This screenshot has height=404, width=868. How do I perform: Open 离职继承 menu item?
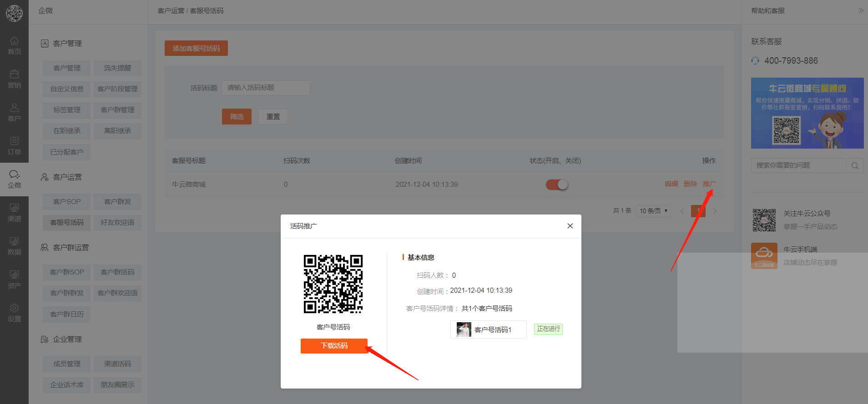117,131
